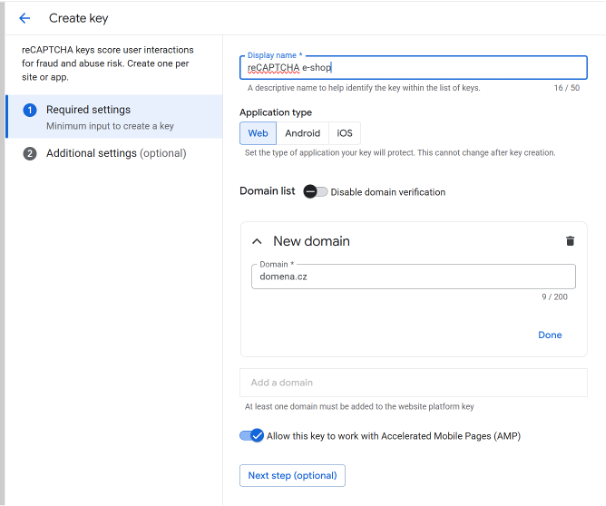The width and height of the screenshot is (606, 506).
Task: Choose Android as application type
Action: tap(302, 133)
